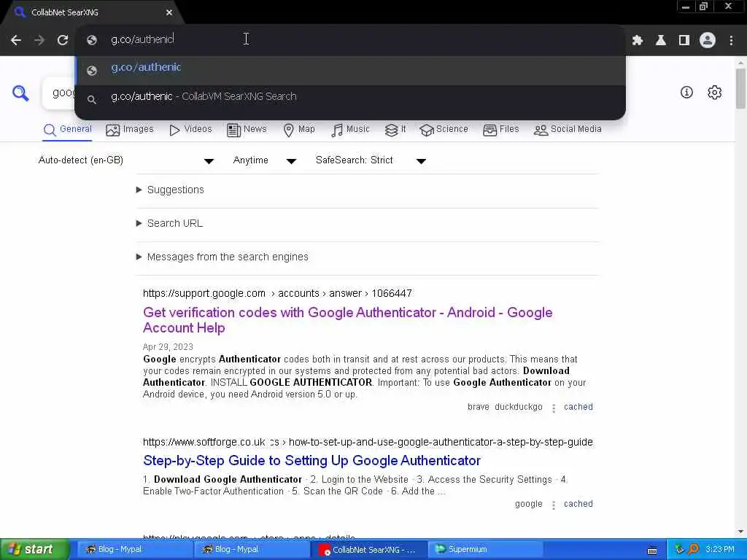The width and height of the screenshot is (747, 560).
Task: Switch to the Science category
Action: [x=444, y=130]
